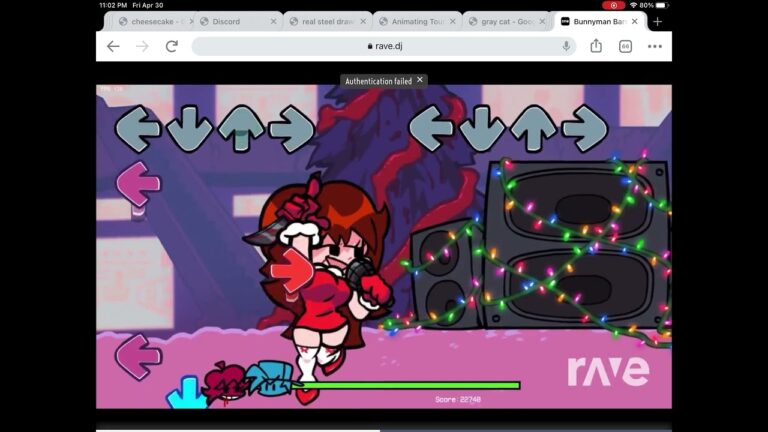768x432 pixels.
Task: Close the Animating Tour tab
Action: [453, 22]
